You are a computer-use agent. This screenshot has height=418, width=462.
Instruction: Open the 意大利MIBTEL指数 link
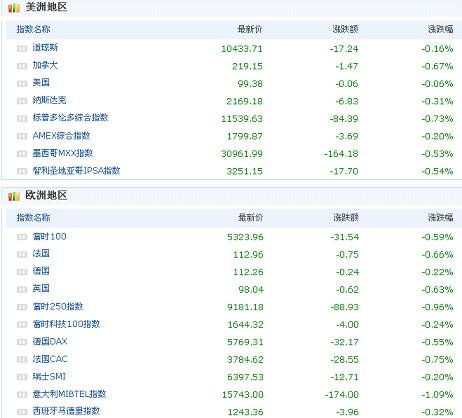pyautogui.click(x=69, y=394)
